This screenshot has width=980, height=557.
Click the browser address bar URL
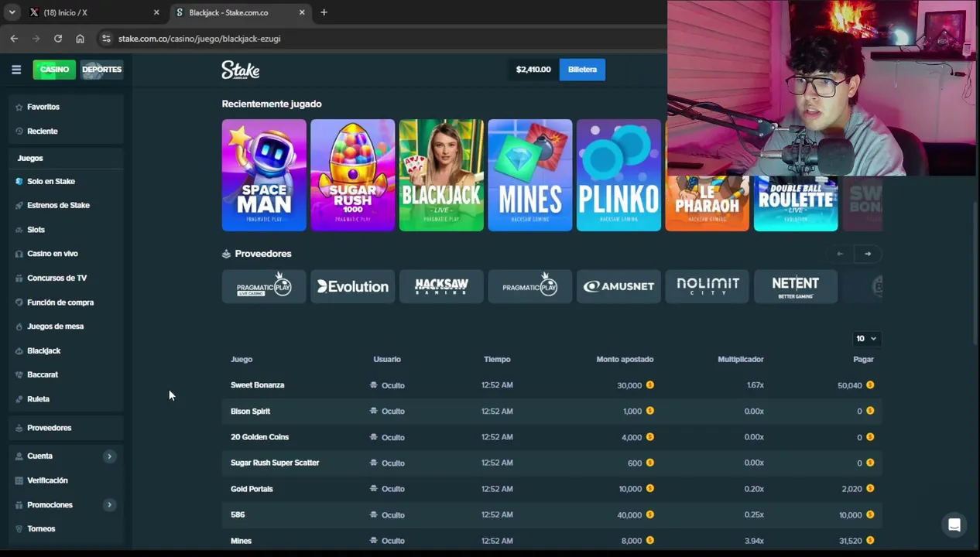point(199,38)
